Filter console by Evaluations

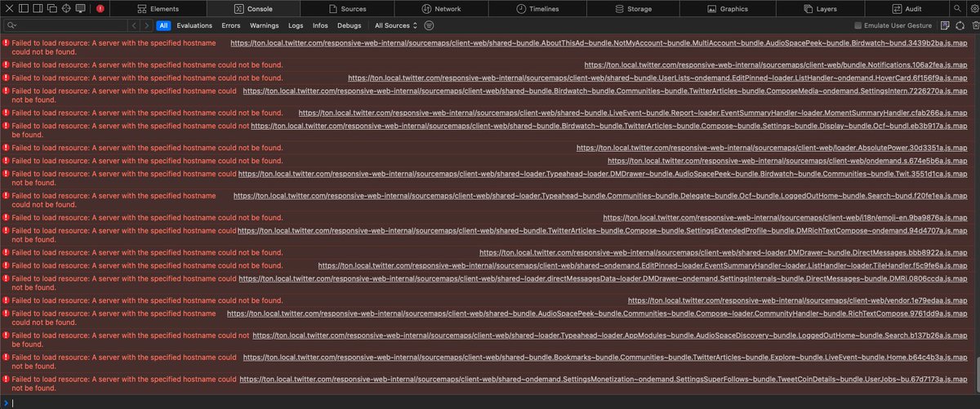point(194,25)
